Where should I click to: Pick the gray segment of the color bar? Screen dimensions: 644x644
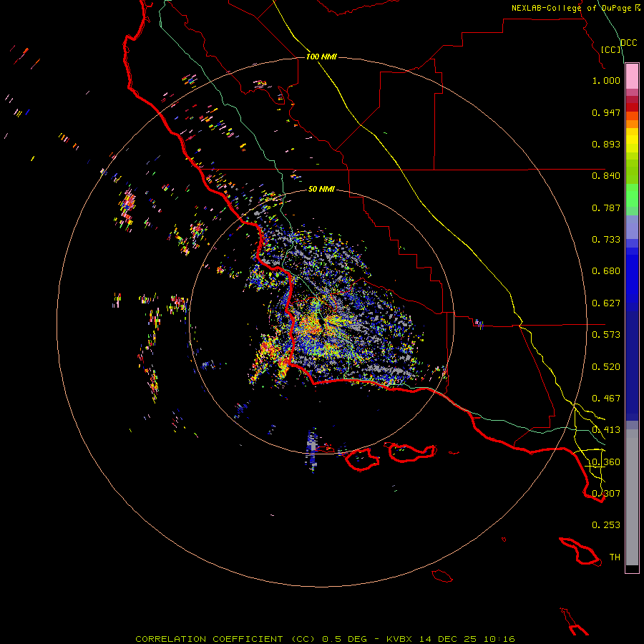click(632, 497)
